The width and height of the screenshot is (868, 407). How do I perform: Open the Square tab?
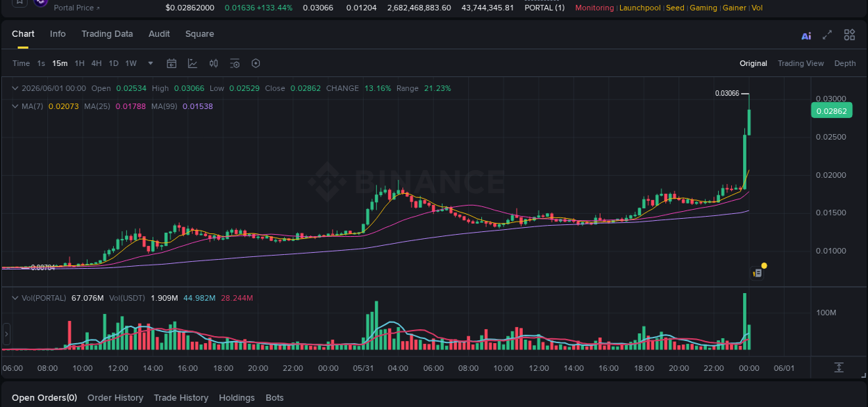tap(199, 34)
